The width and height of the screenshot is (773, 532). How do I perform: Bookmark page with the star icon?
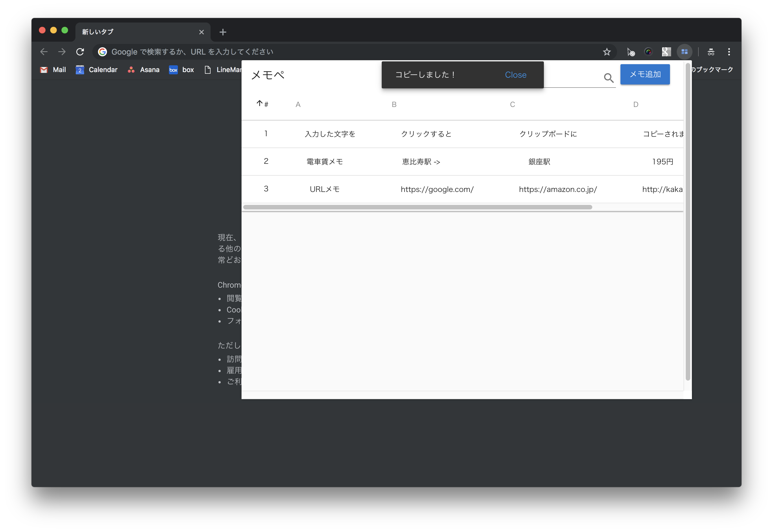tap(607, 52)
